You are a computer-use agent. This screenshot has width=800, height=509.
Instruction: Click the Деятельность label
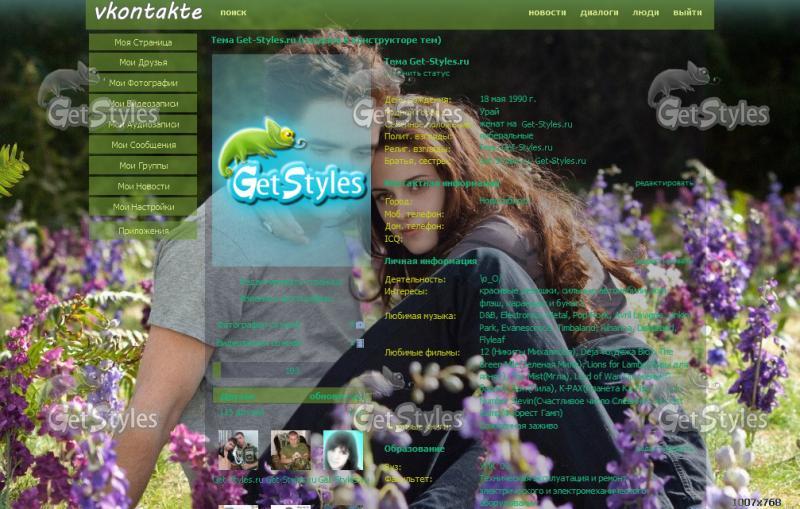tap(415, 279)
